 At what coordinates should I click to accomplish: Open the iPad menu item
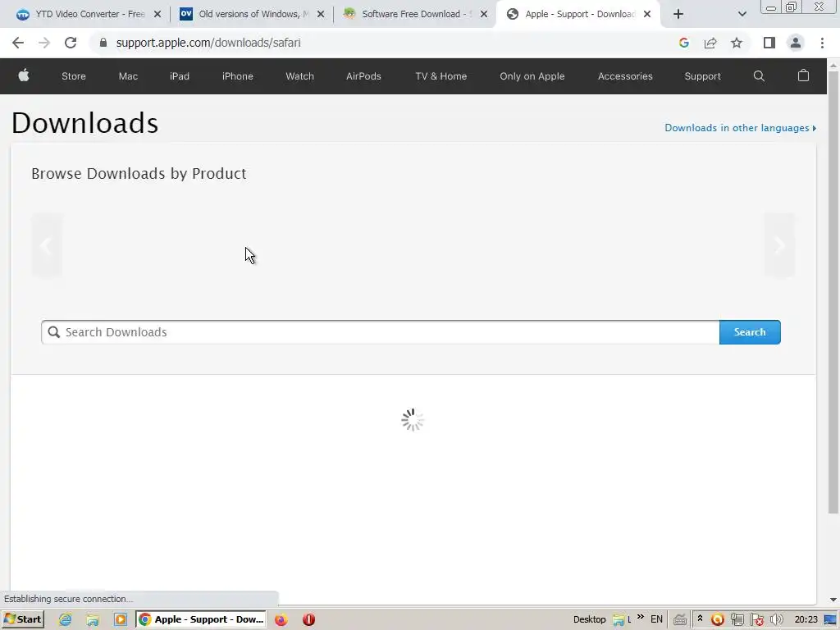(x=180, y=76)
